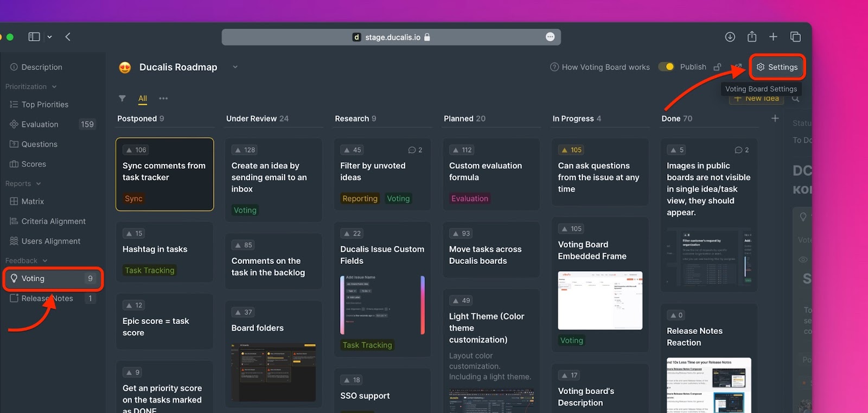The image size is (868, 413).
Task: Click macOS green fullscreen window button
Action: coord(10,37)
